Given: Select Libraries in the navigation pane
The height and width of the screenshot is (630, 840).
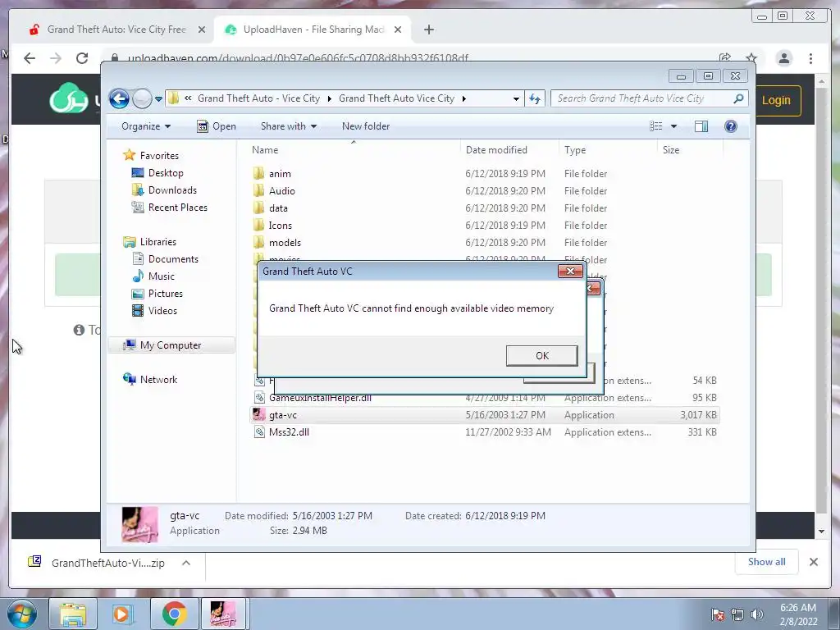Looking at the screenshot, I should (158, 242).
